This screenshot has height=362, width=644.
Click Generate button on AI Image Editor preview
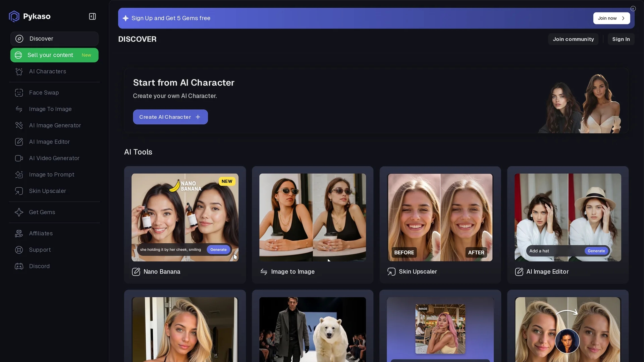pyautogui.click(x=596, y=251)
